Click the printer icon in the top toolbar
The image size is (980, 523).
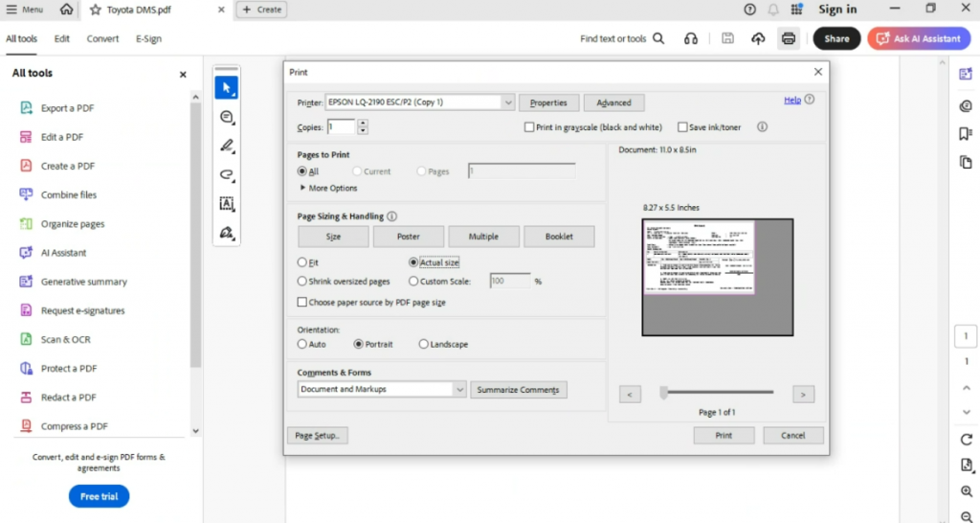tap(788, 38)
